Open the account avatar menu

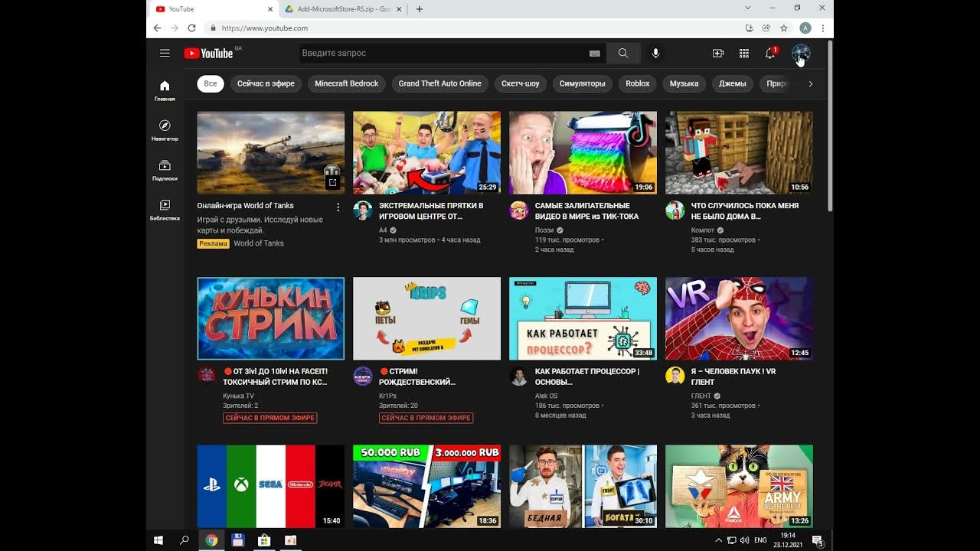[801, 53]
